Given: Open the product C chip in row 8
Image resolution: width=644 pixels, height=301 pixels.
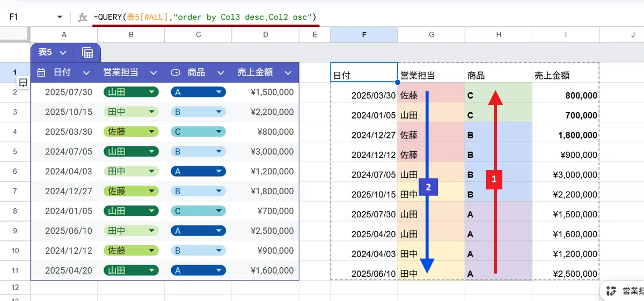Looking at the screenshot, I should [198, 211].
